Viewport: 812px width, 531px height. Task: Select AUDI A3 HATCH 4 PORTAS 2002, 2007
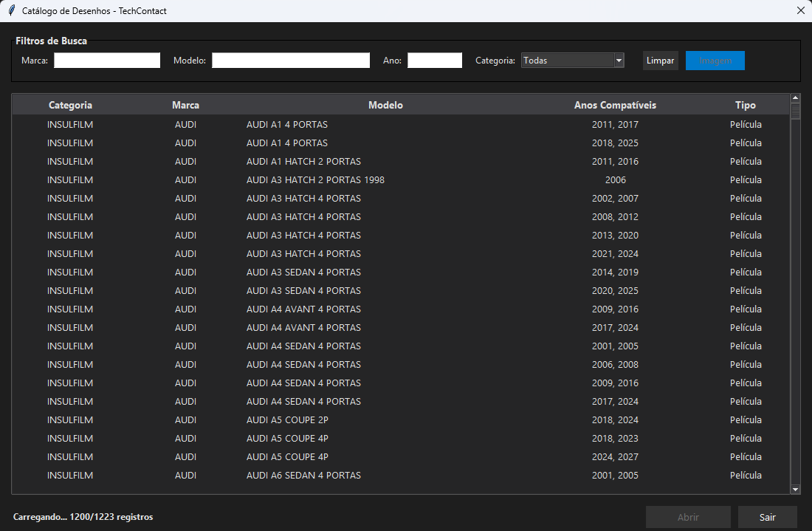click(x=401, y=199)
